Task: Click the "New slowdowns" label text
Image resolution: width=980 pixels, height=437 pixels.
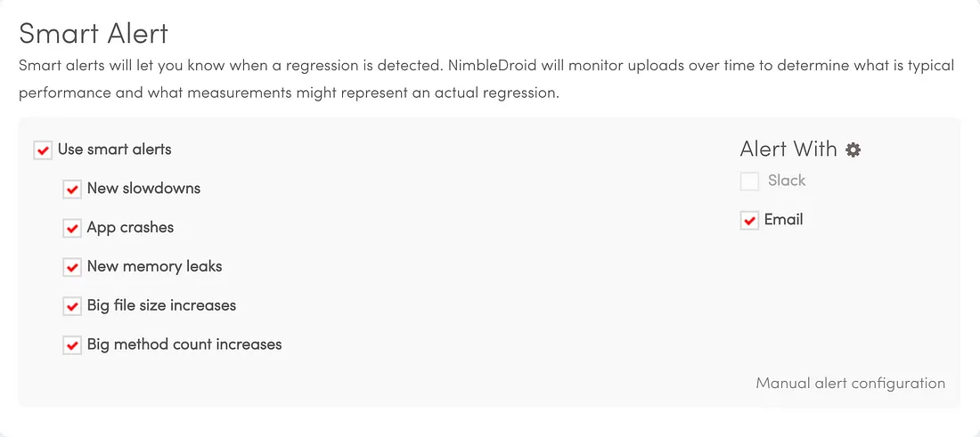Action: pyautogui.click(x=143, y=188)
